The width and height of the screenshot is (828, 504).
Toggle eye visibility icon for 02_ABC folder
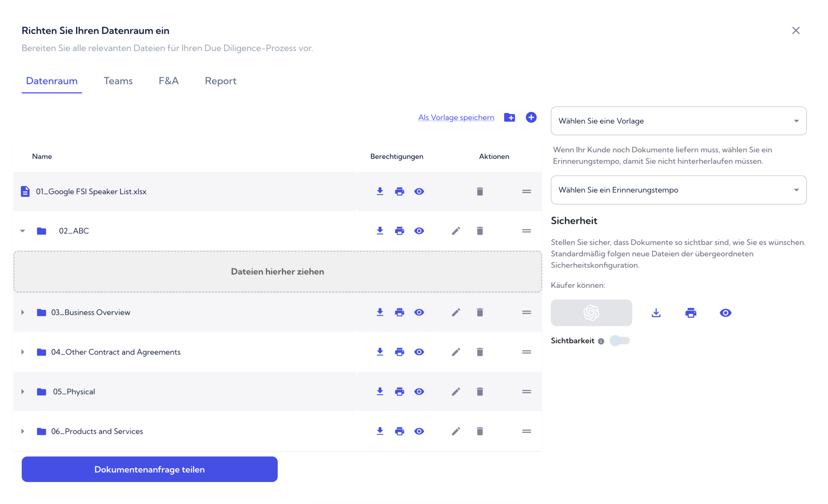[x=419, y=231]
